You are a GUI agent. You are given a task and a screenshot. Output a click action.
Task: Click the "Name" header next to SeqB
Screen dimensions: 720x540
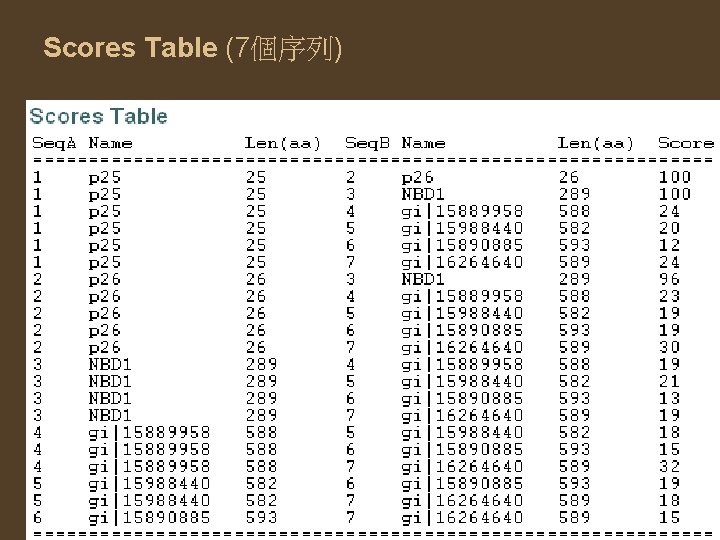pos(423,143)
